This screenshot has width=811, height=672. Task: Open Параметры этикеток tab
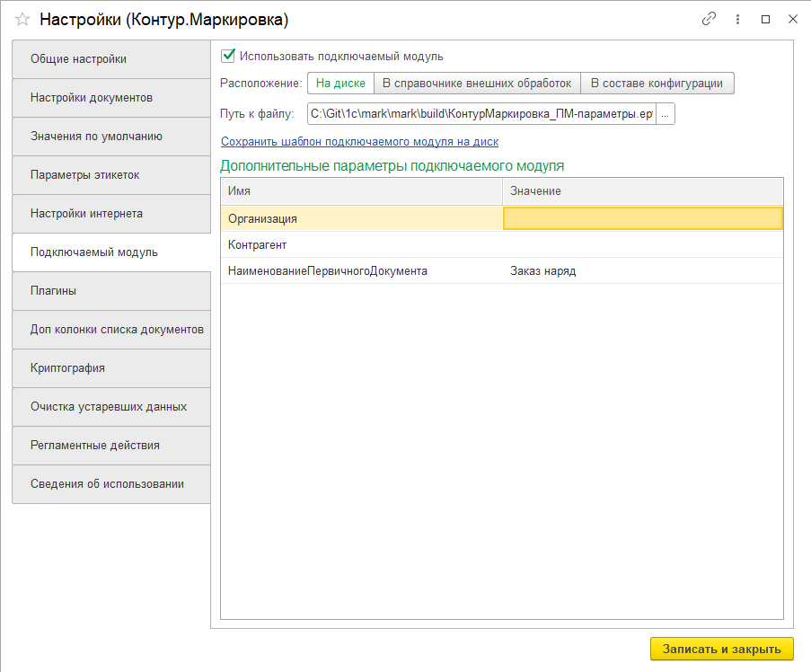coord(111,175)
